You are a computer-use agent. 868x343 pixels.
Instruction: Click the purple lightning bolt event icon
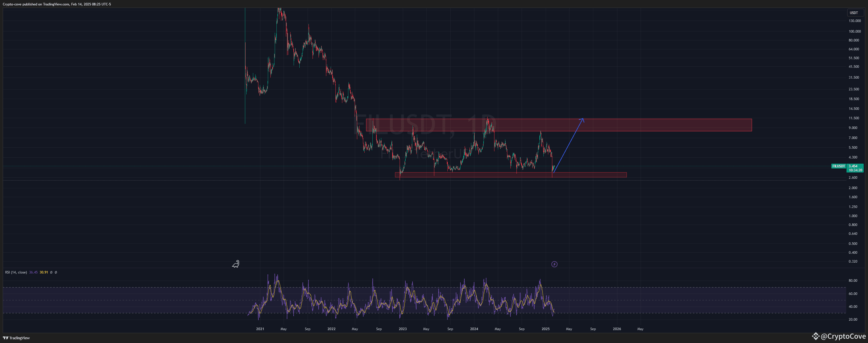click(554, 264)
